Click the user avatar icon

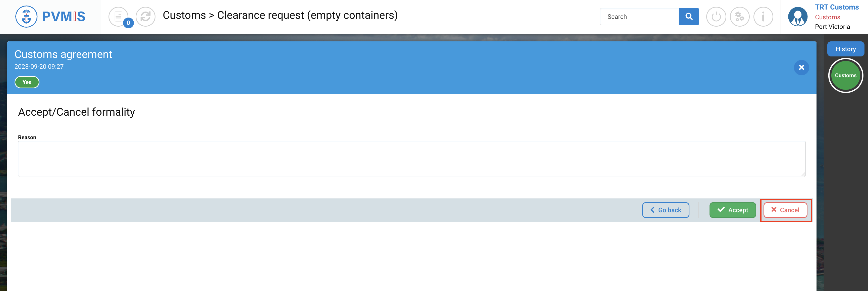798,17
